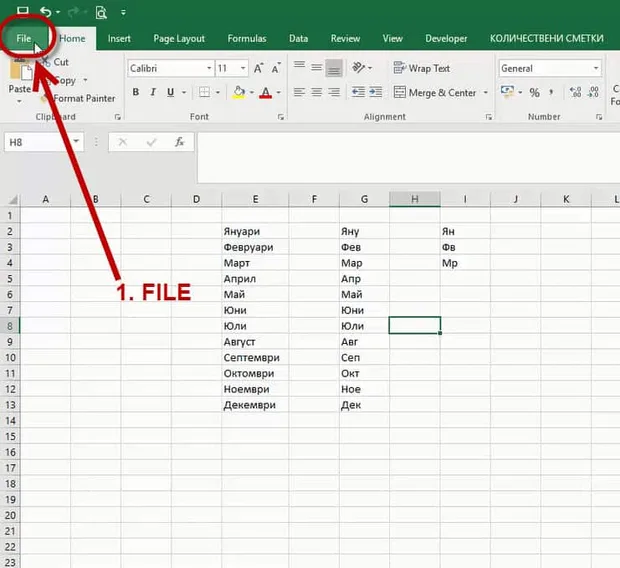620x568 pixels.
Task: Click Merge & Center button
Action: click(x=435, y=93)
